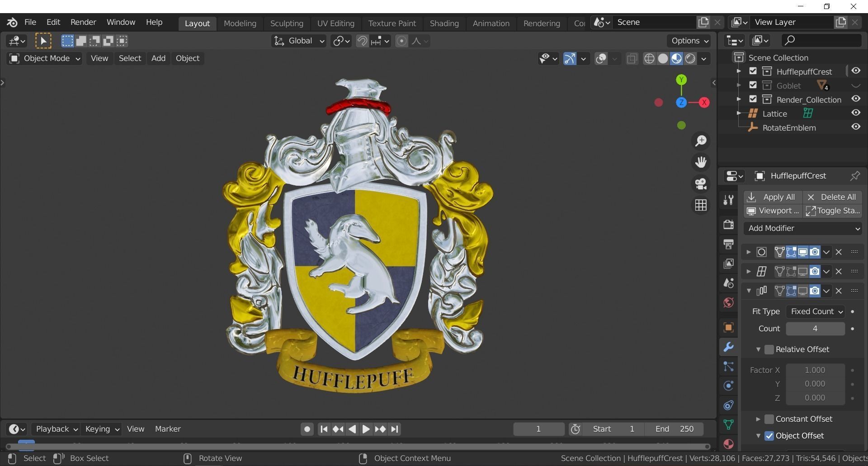This screenshot has height=466, width=868.
Task: Hide Lattice object in viewport
Action: [x=856, y=113]
